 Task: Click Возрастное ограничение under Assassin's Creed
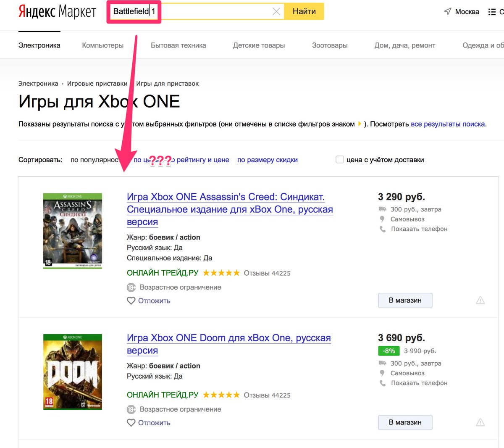180,287
